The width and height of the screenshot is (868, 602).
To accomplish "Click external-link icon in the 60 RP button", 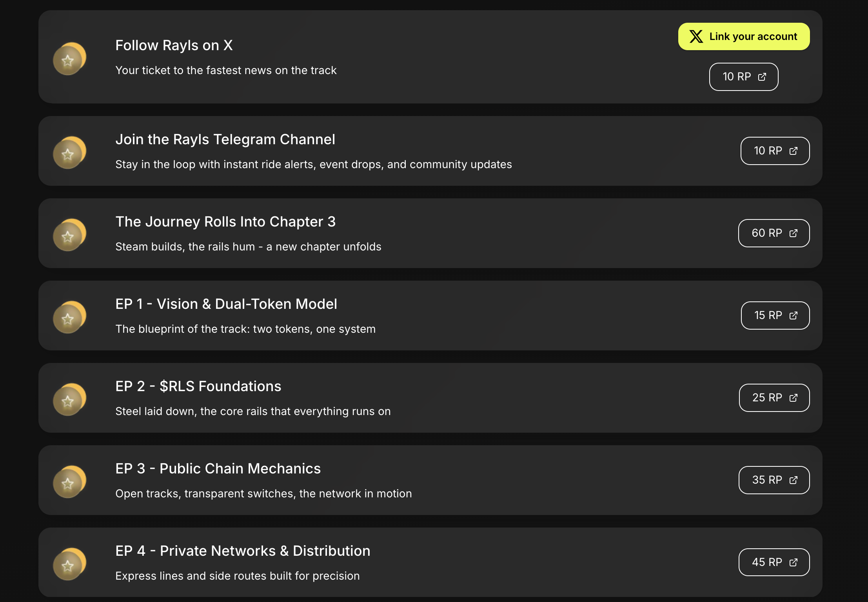I will tap(793, 233).
